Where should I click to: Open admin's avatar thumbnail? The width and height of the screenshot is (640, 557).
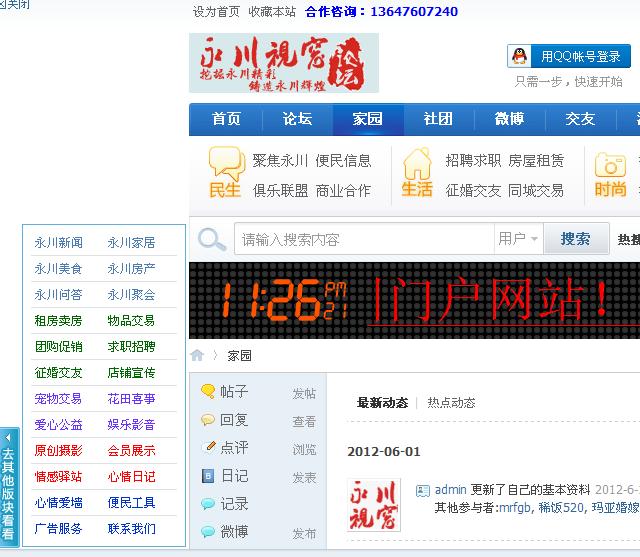374,505
